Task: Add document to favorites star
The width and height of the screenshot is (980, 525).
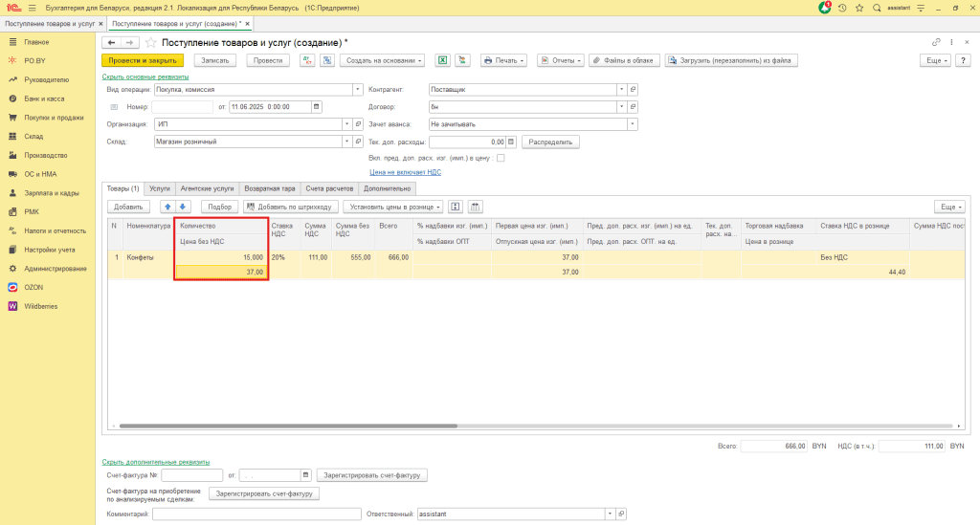Action: [150, 42]
